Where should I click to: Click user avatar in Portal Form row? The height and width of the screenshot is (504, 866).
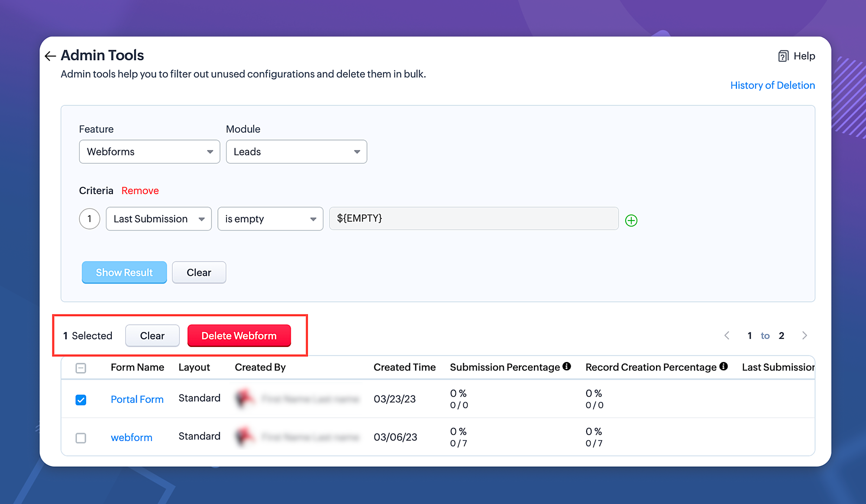click(x=244, y=398)
